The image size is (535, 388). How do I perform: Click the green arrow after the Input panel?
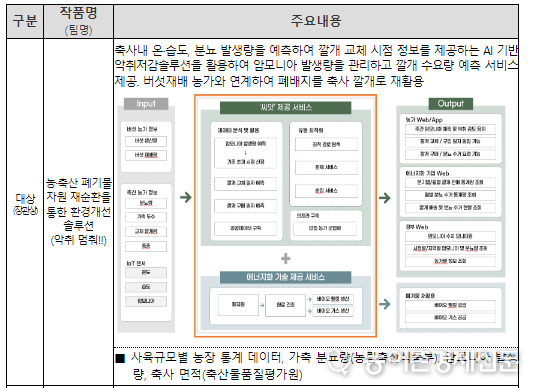pyautogui.click(x=186, y=197)
